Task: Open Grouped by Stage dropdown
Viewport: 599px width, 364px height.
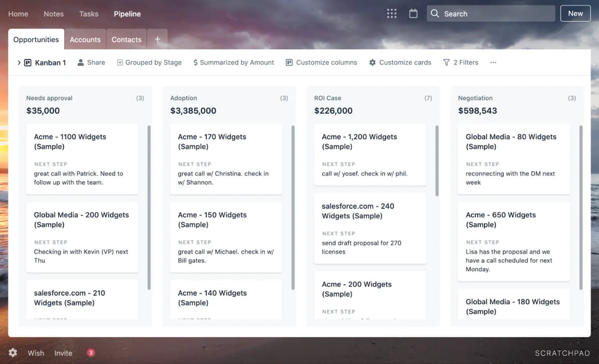Action: click(x=149, y=62)
